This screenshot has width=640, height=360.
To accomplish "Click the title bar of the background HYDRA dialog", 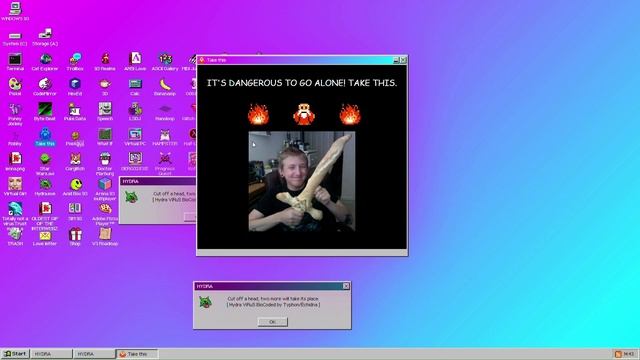I will coord(158,181).
